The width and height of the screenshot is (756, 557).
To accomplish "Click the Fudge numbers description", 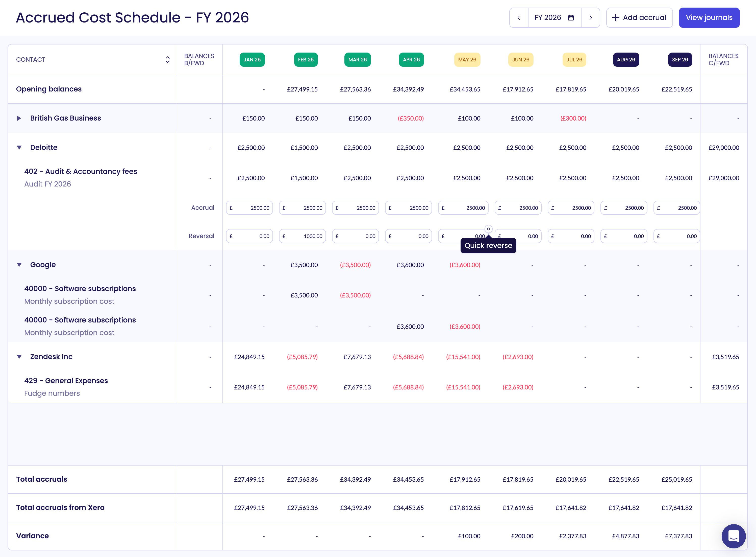I will click(x=52, y=393).
